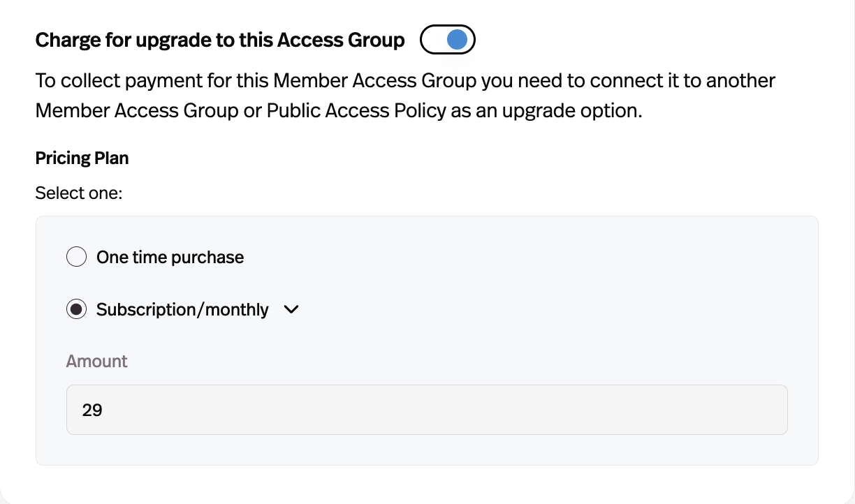Screen dimensions: 855x504
Task: Select the value 29 in Amount
Action: [x=92, y=410]
